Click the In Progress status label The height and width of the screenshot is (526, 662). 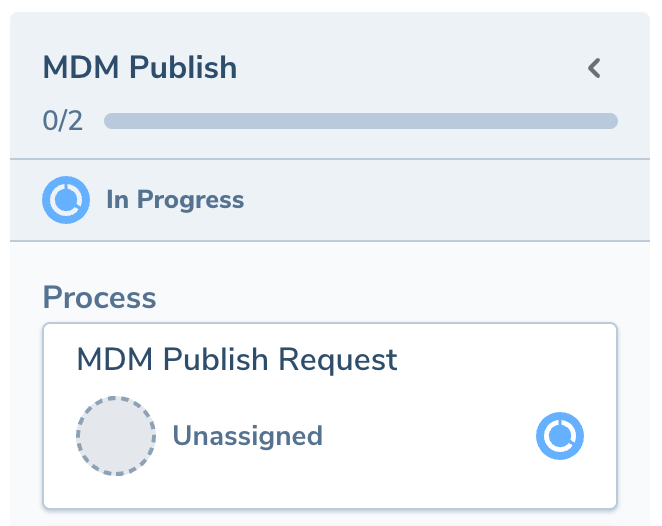tap(175, 200)
